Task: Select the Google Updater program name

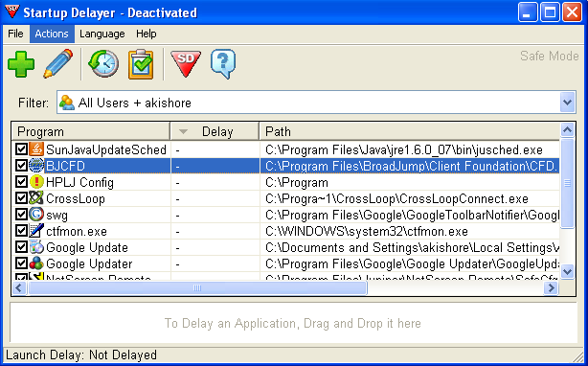Action: (x=89, y=264)
